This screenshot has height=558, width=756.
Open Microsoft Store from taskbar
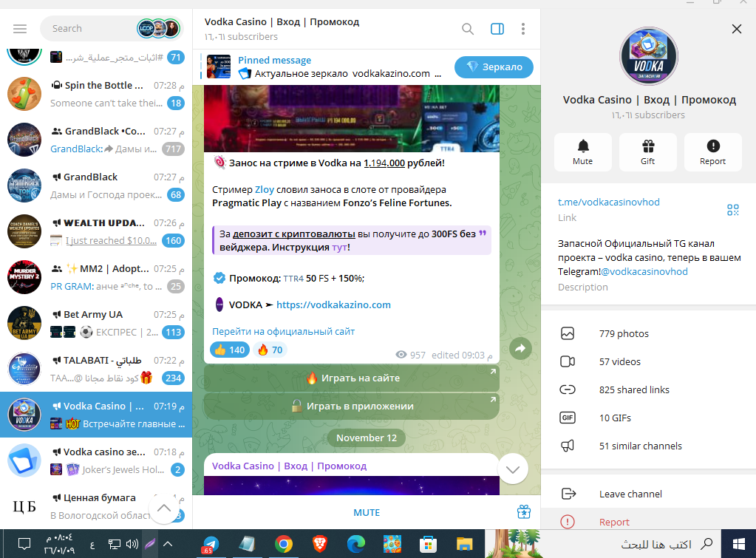coord(428,544)
